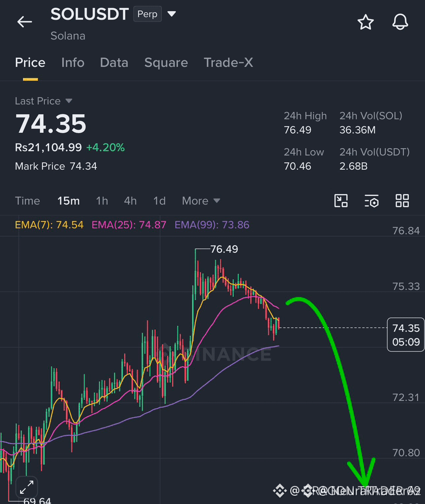Select the 1h chart interval
Image resolution: width=425 pixels, height=504 pixels.
click(x=102, y=201)
